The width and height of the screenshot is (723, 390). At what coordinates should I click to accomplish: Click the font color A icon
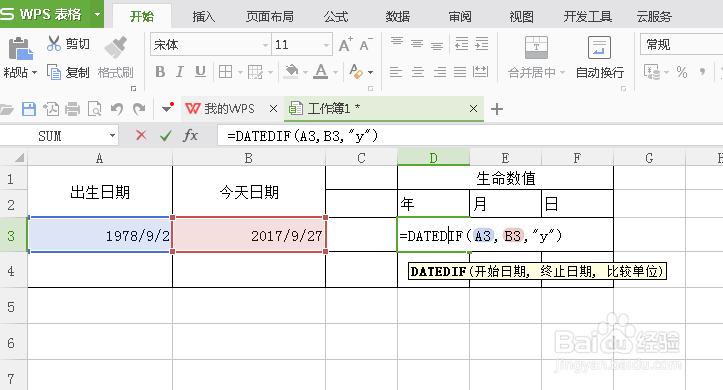pyautogui.click(x=321, y=71)
